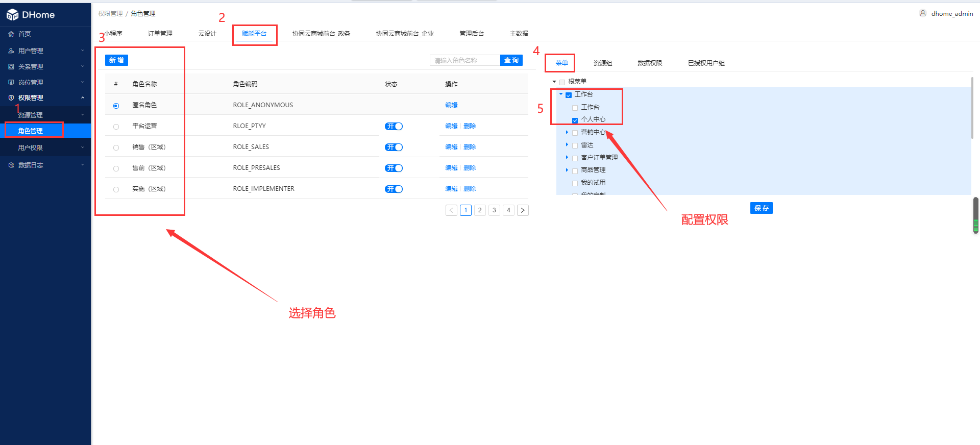The height and width of the screenshot is (445, 980).
Task: Toggle status switch for RLOE_PTYY
Action: coord(394,127)
